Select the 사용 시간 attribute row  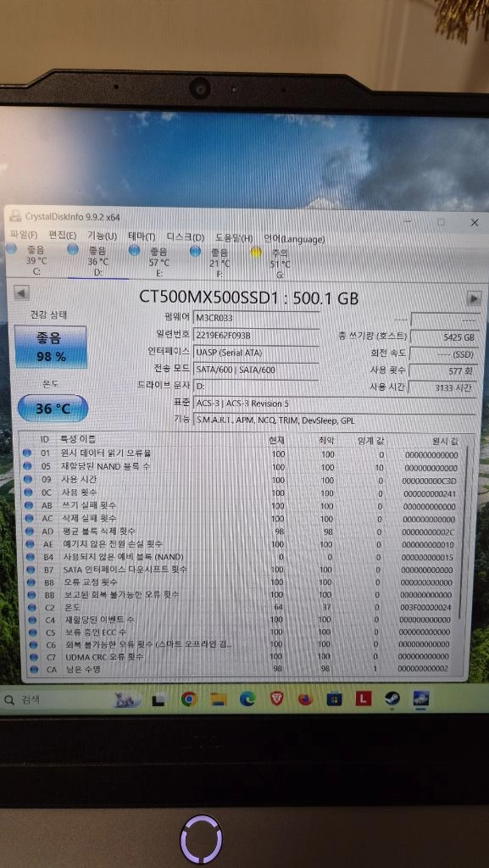242,480
